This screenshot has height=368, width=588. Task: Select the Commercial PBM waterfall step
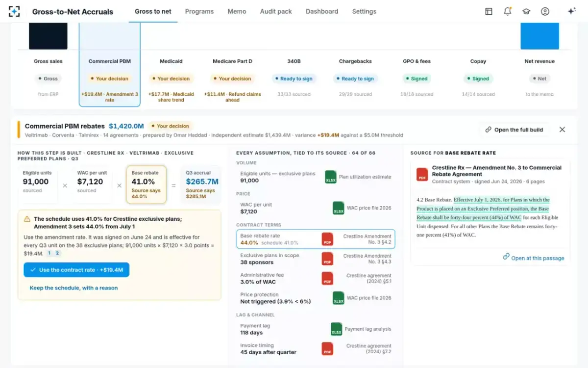110,64
